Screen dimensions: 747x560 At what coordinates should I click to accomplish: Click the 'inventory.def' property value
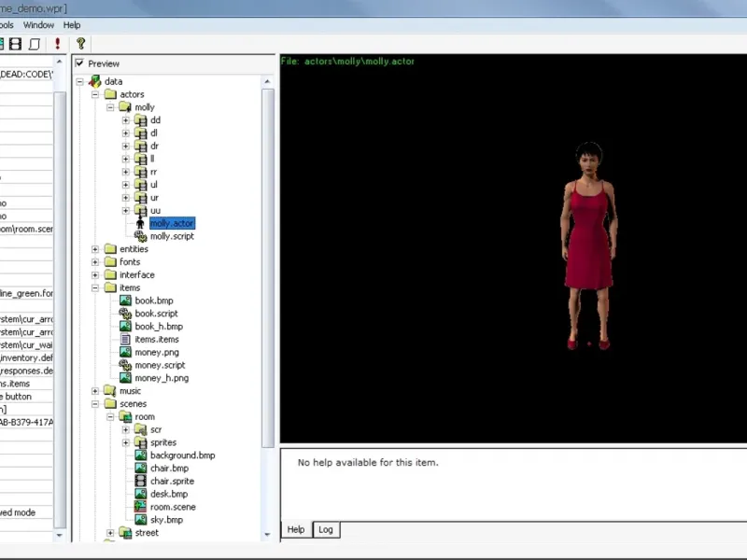coord(26,357)
